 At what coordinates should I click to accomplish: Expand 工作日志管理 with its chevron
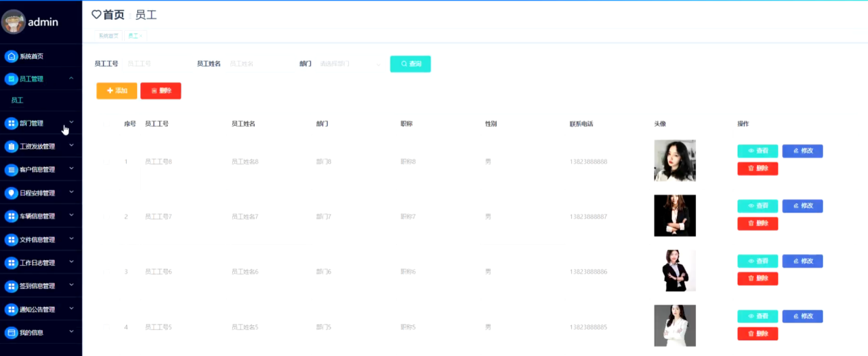click(x=71, y=262)
